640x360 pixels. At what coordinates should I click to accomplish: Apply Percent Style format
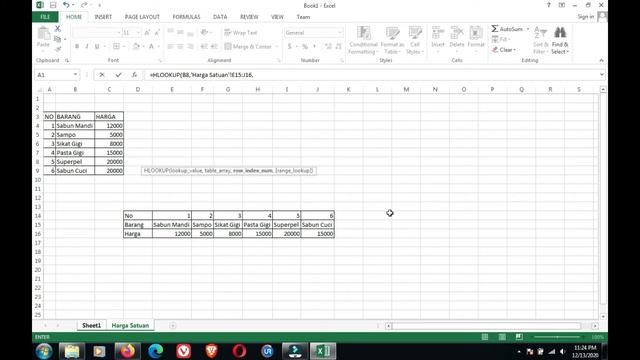point(304,47)
